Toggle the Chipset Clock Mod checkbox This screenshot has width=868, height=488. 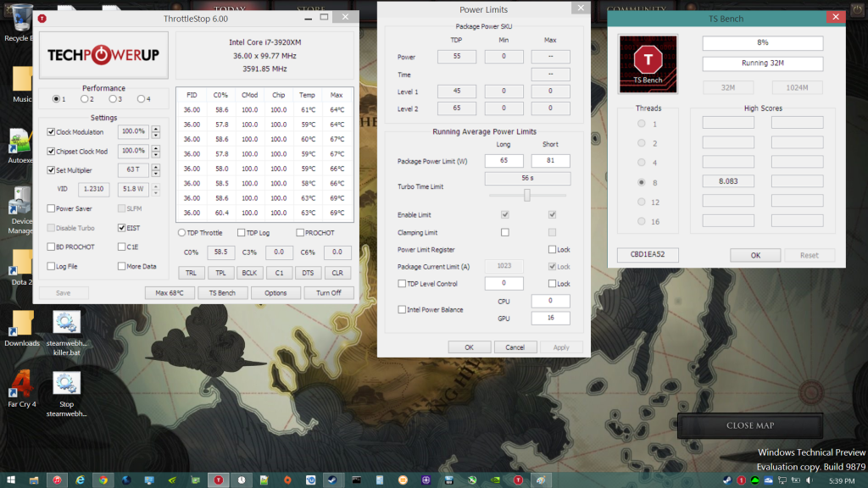click(x=51, y=151)
